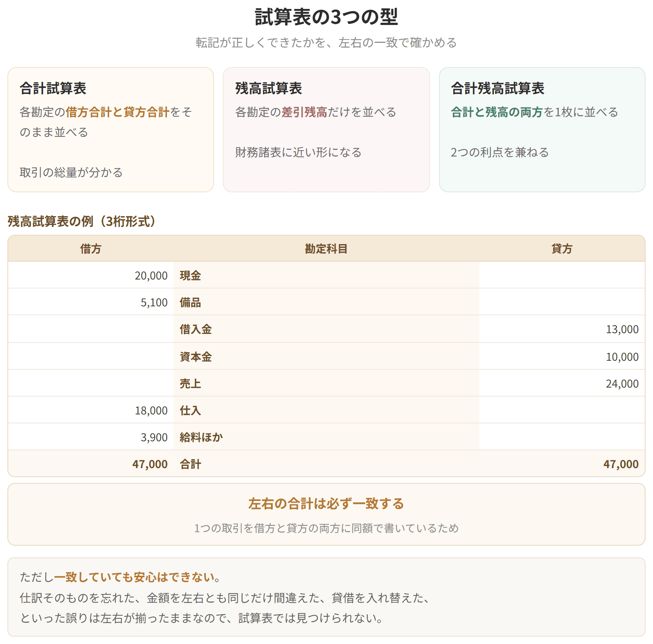
Task: Select the 現金 account row label
Action: [x=190, y=275]
